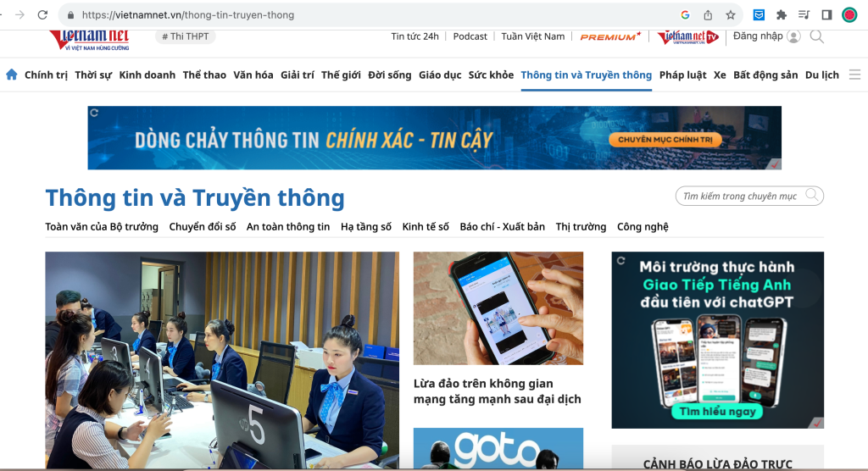Viewport: 868px width, 471px height.
Task: Click the Thông tin và Truyền thông page heading
Action: tap(195, 197)
